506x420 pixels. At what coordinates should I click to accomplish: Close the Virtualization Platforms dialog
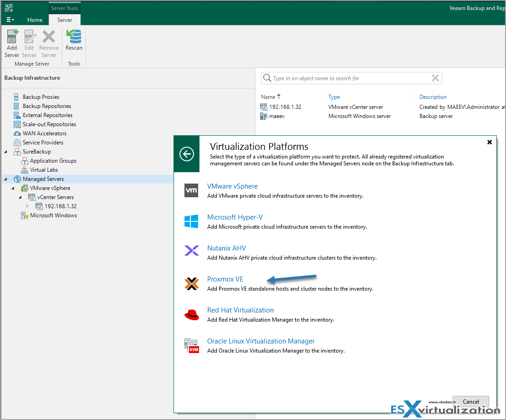[489, 142]
